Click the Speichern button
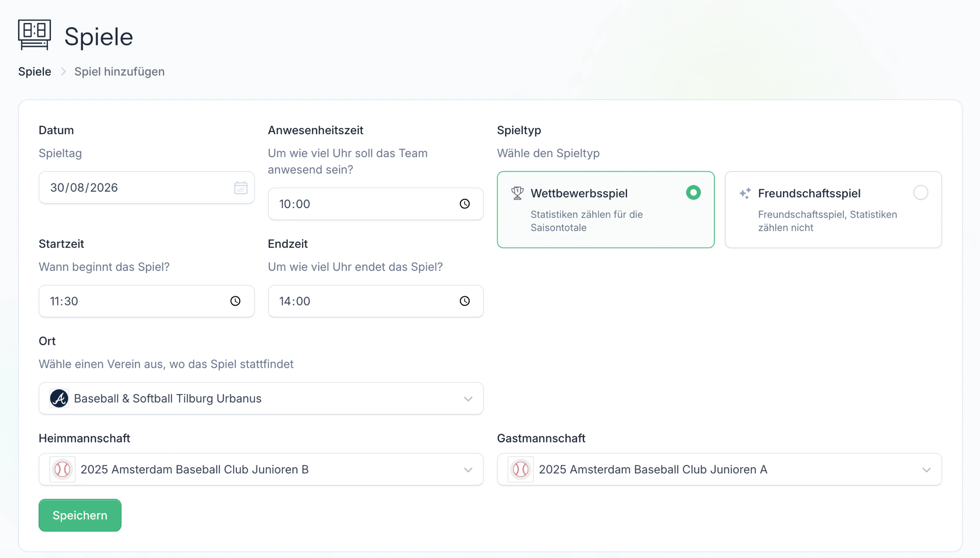This screenshot has height=558, width=980. coord(80,515)
